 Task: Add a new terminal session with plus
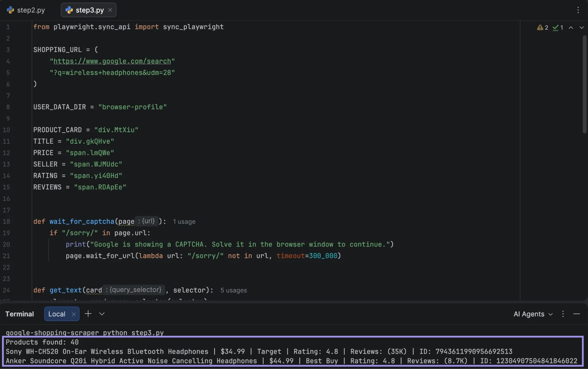click(88, 314)
